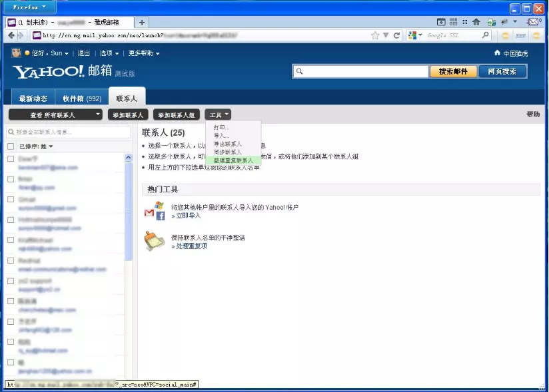The image size is (549, 392).
Task: Check the seventh contact's checkbox
Action: click(11, 281)
